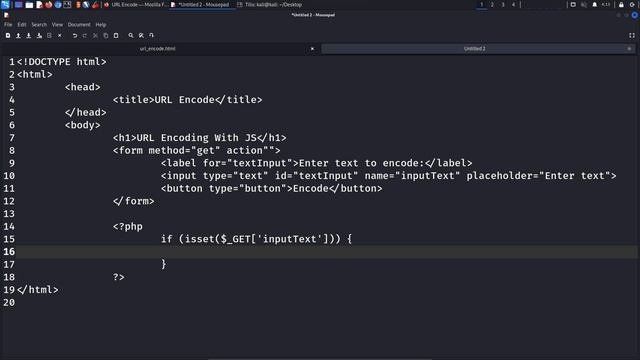Click the h1 'URL Encoding With JS' line
The width and height of the screenshot is (640, 360).
(200, 138)
